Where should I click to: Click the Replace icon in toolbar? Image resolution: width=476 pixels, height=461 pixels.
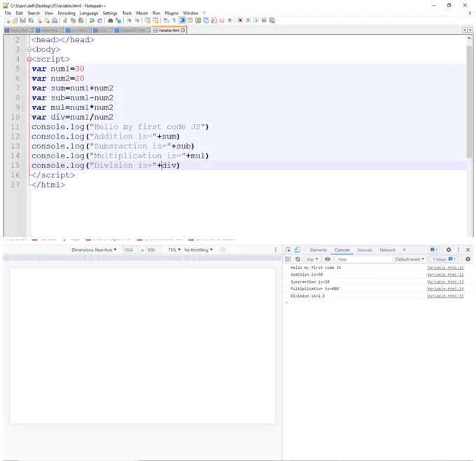click(118, 20)
